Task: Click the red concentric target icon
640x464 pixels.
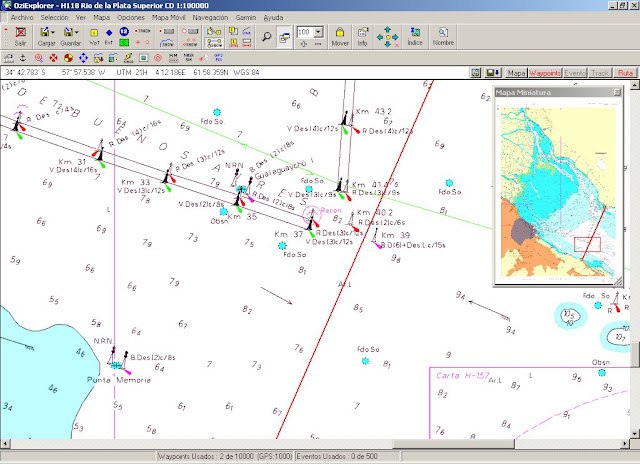Action: 158,58
